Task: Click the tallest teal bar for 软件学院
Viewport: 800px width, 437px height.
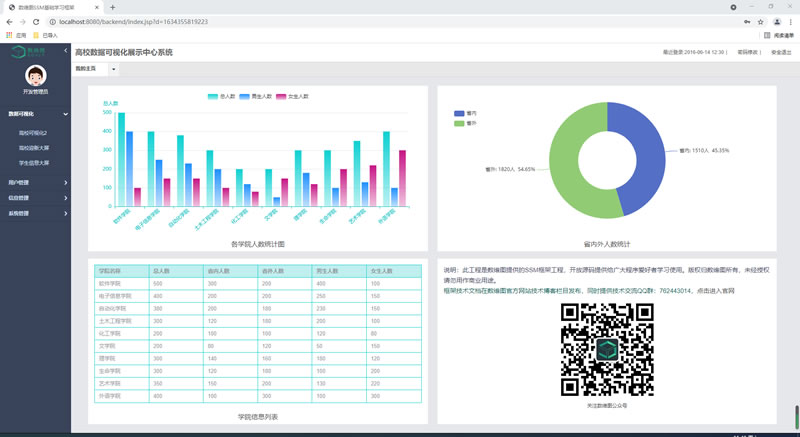Action: point(121,159)
